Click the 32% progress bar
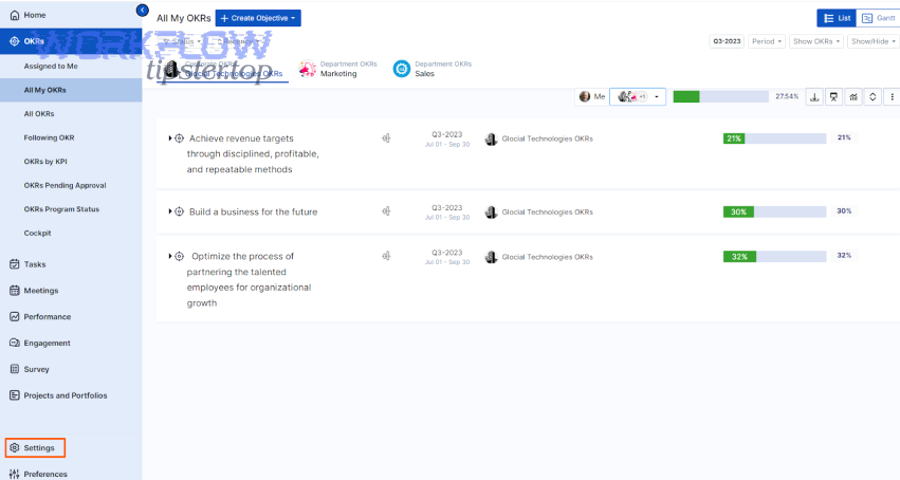Screen dimensions: 900x480 pyautogui.click(x=774, y=257)
